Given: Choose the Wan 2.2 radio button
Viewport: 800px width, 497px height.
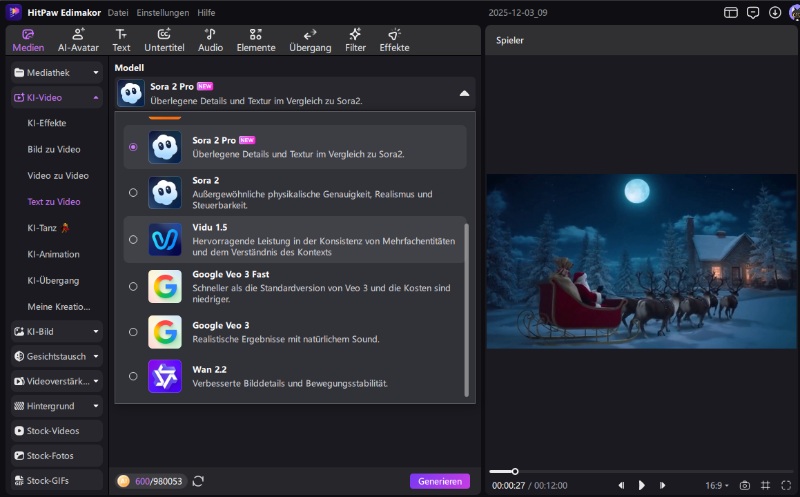Looking at the screenshot, I should pyautogui.click(x=133, y=376).
